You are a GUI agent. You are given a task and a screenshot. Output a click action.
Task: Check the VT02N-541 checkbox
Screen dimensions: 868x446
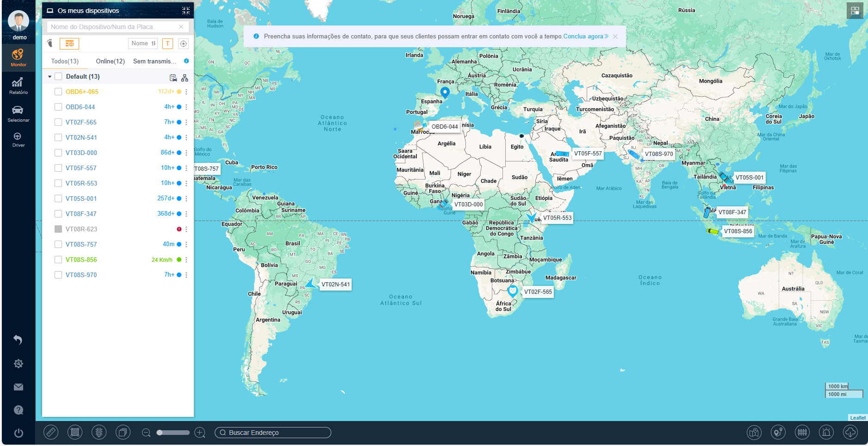58,137
